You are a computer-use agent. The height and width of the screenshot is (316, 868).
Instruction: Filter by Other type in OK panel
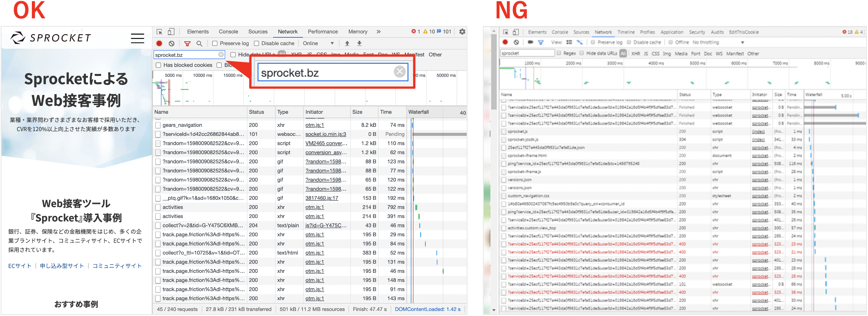click(x=435, y=55)
